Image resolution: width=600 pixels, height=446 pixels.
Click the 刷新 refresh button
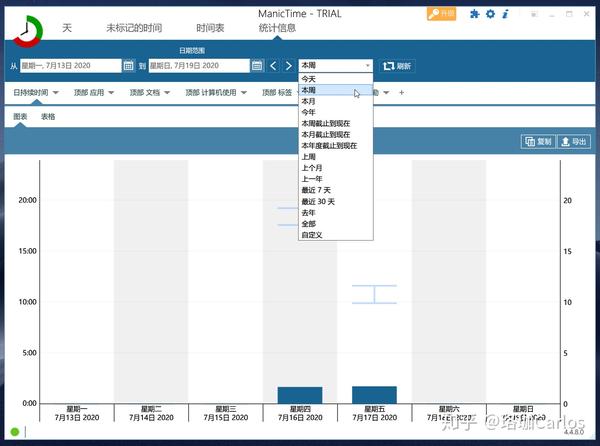pyautogui.click(x=397, y=66)
